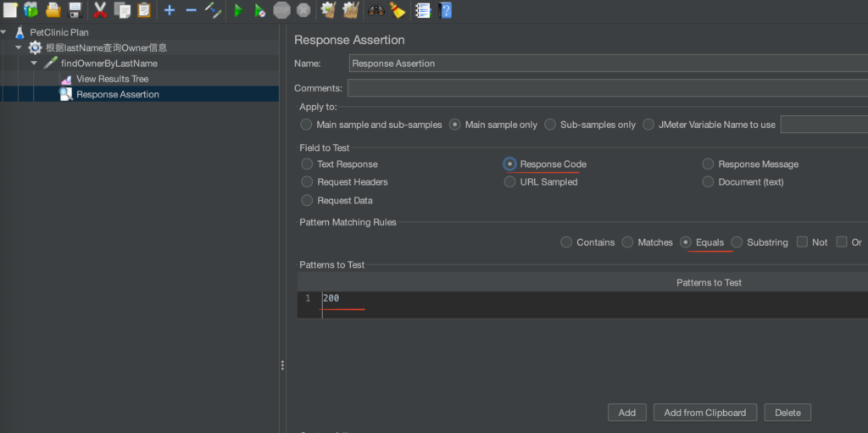
Task: Click the Comments input field
Action: (x=607, y=88)
